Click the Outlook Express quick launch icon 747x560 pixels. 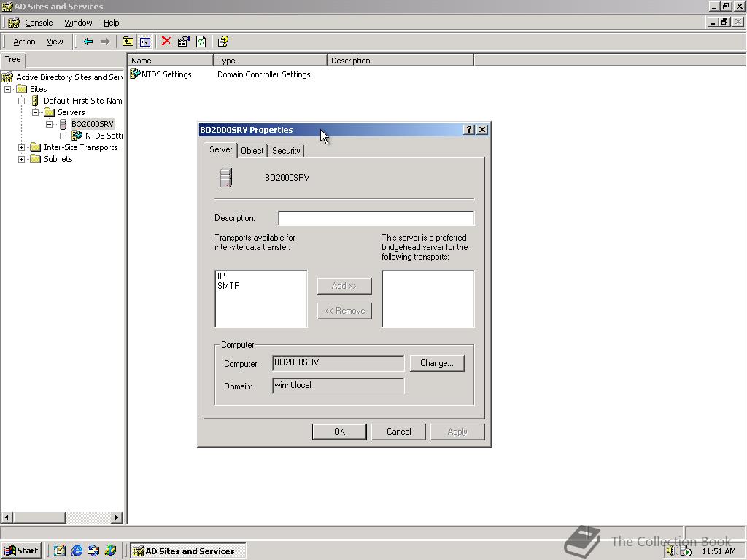93,551
